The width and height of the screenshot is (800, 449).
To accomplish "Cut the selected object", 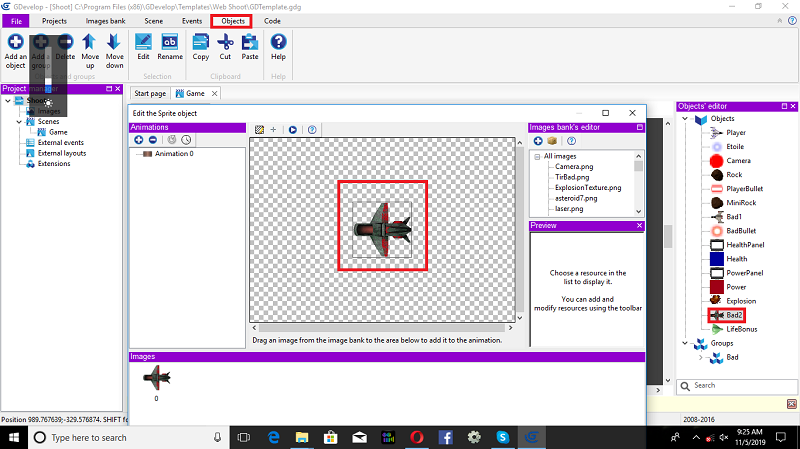I will (225, 47).
